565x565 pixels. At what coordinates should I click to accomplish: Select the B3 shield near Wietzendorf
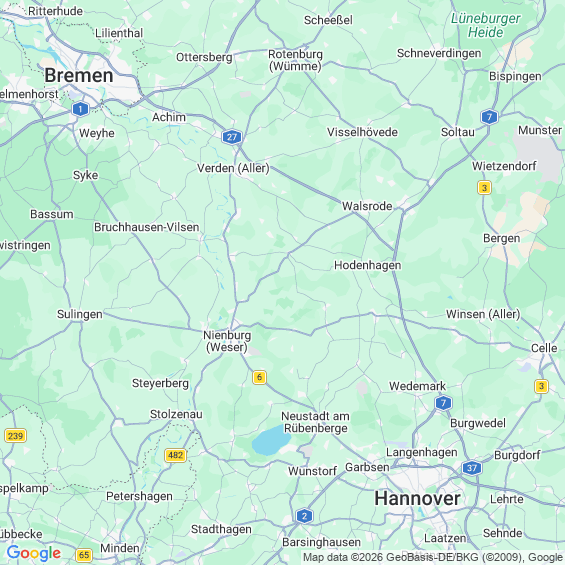point(484,188)
